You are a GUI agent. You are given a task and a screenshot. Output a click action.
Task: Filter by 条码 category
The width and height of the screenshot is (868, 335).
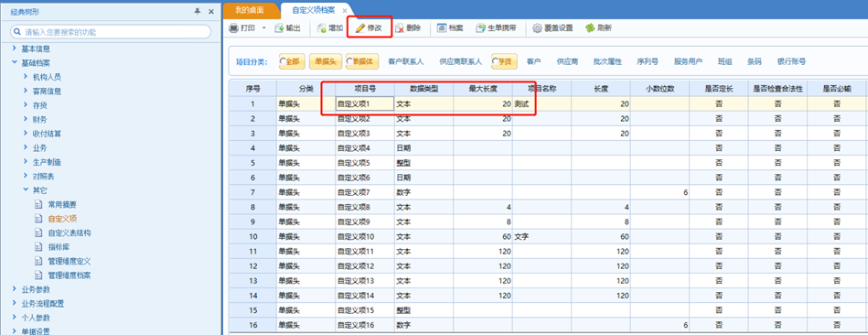click(x=754, y=61)
